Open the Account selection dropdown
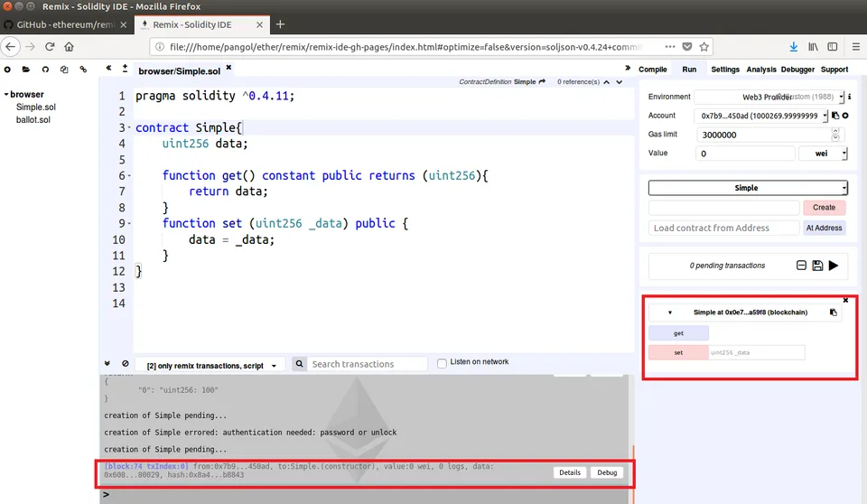Image resolution: width=867 pixels, height=504 pixels. [761, 116]
